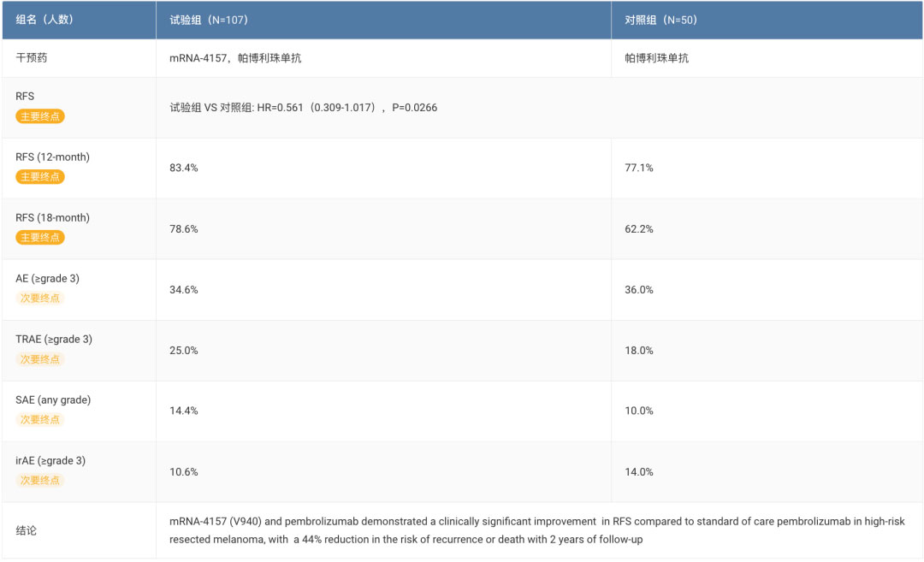The width and height of the screenshot is (924, 562).
Task: Click the 77.1% control group value
Action: (x=639, y=168)
